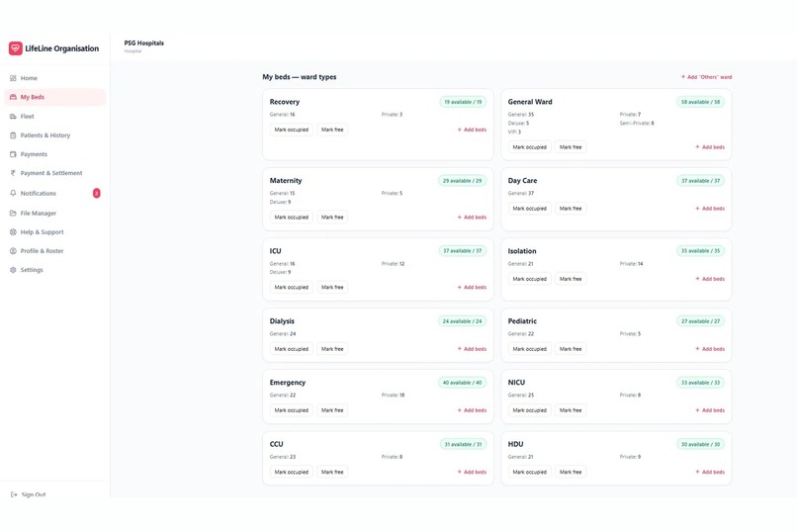Mark a General Ward bed occupied

click(x=529, y=147)
